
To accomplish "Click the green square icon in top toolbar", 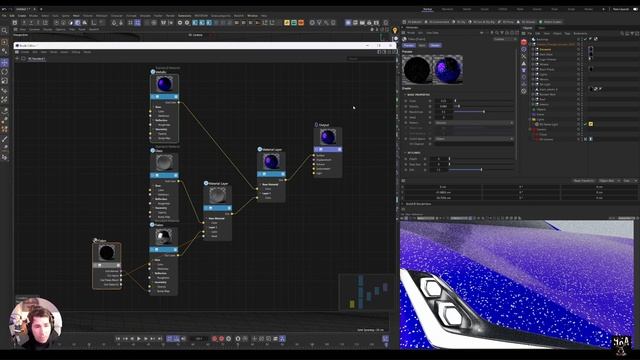I will pos(294,22).
